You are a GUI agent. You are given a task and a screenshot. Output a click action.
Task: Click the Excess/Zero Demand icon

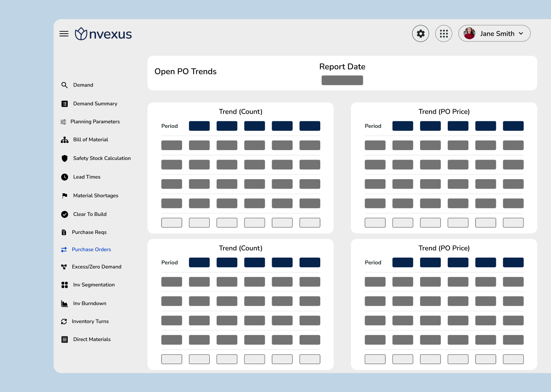(x=64, y=267)
